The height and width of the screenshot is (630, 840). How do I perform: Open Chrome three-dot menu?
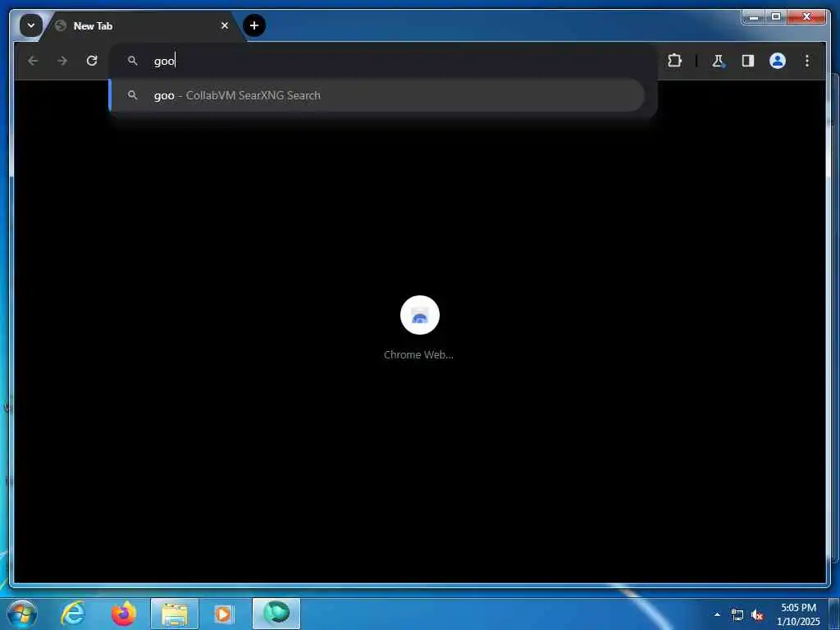click(x=807, y=61)
